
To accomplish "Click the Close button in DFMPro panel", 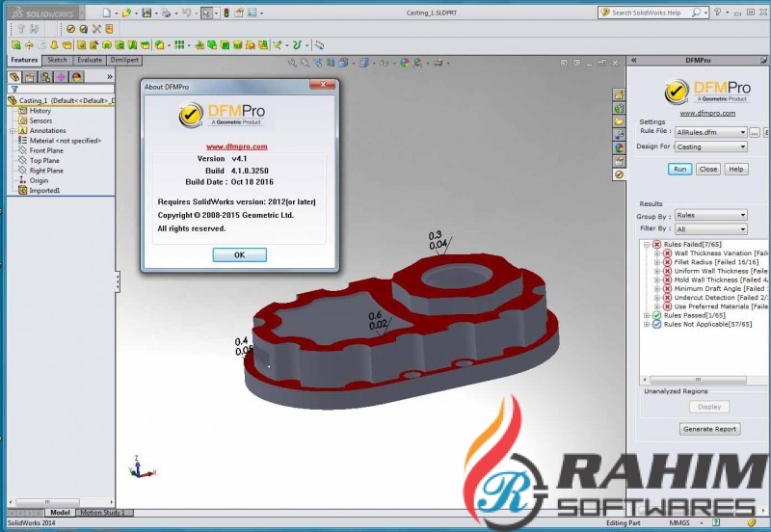I will pyautogui.click(x=708, y=169).
